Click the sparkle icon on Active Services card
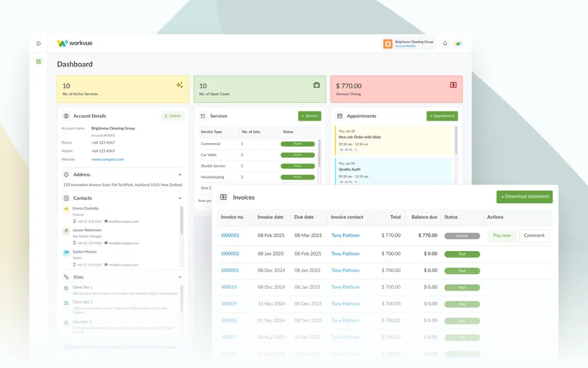This screenshot has width=588, height=368. click(180, 85)
